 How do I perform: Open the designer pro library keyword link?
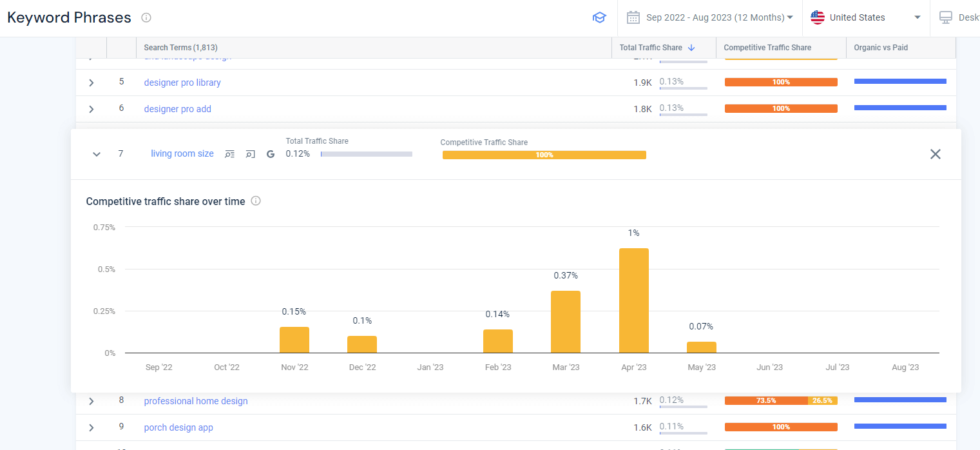[x=182, y=83]
